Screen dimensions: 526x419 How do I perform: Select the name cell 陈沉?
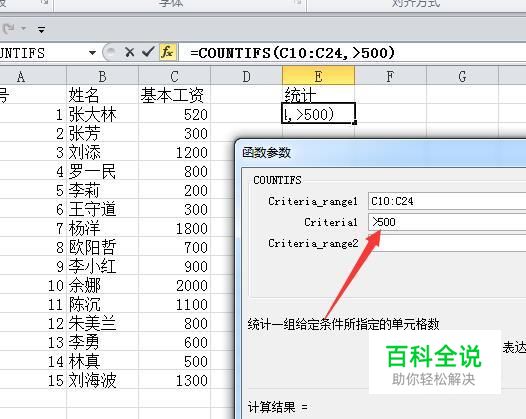(102, 304)
